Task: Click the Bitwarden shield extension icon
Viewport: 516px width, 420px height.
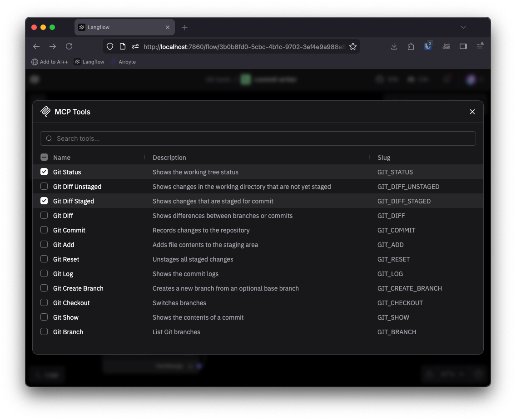Action: point(428,46)
